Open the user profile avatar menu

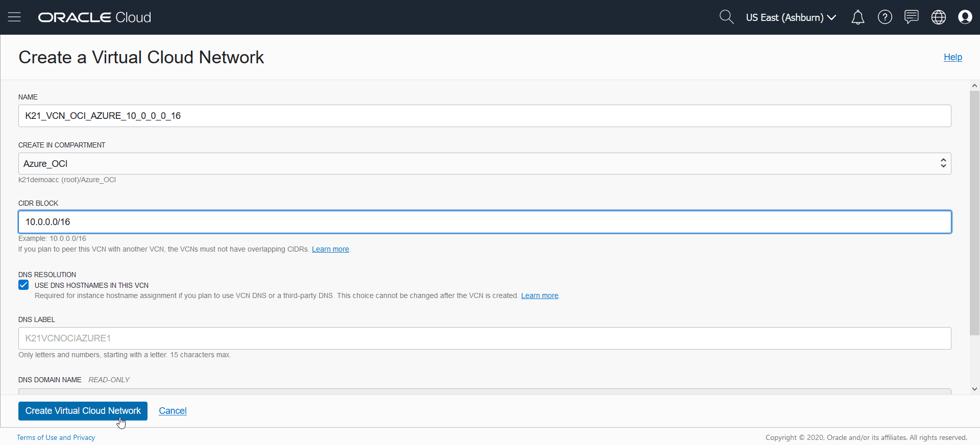tap(965, 17)
